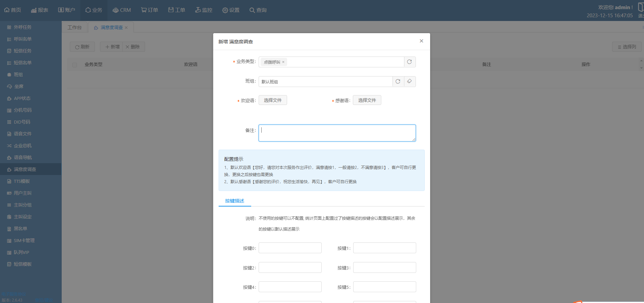Close the 新增 满意度调查 dialog
The image size is (644, 303).
pos(421,41)
